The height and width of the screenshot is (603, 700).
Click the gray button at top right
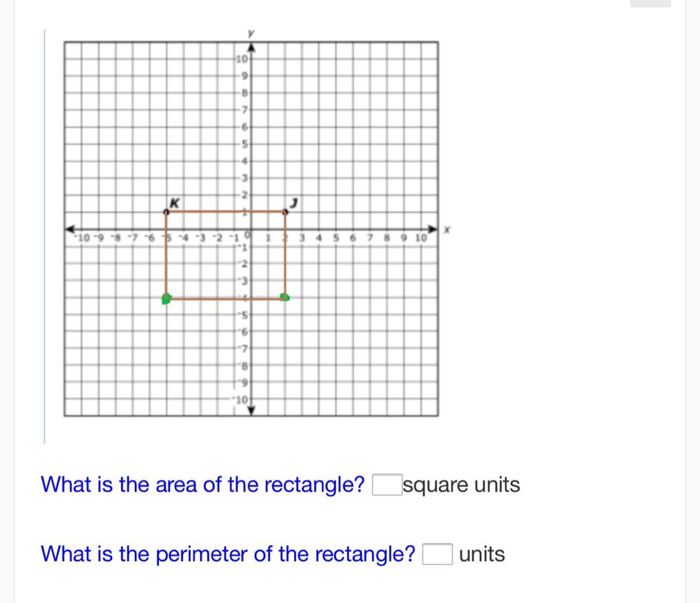coord(650,3)
